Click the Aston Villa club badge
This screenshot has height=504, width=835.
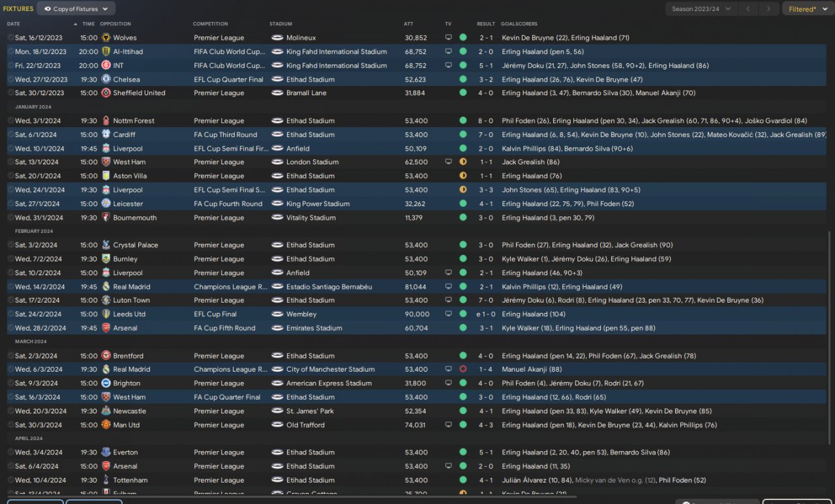coord(106,176)
